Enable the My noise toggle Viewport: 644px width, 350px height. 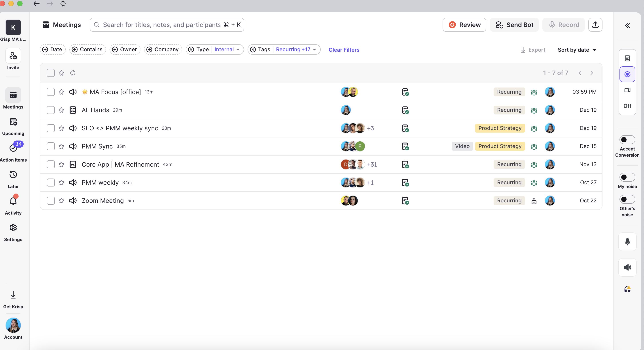point(627,177)
